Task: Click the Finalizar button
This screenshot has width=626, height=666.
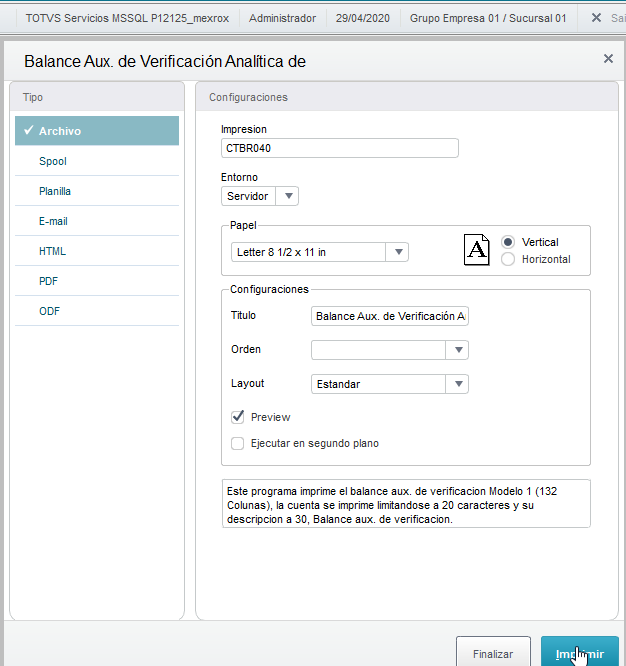Action: [493, 652]
